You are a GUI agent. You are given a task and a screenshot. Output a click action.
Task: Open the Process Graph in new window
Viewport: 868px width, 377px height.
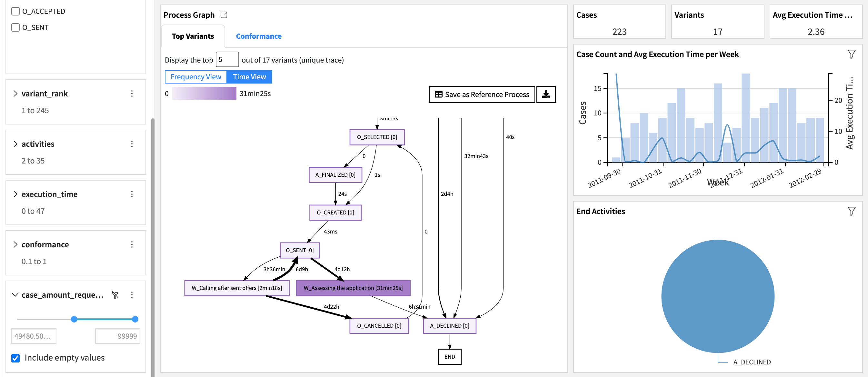click(224, 15)
